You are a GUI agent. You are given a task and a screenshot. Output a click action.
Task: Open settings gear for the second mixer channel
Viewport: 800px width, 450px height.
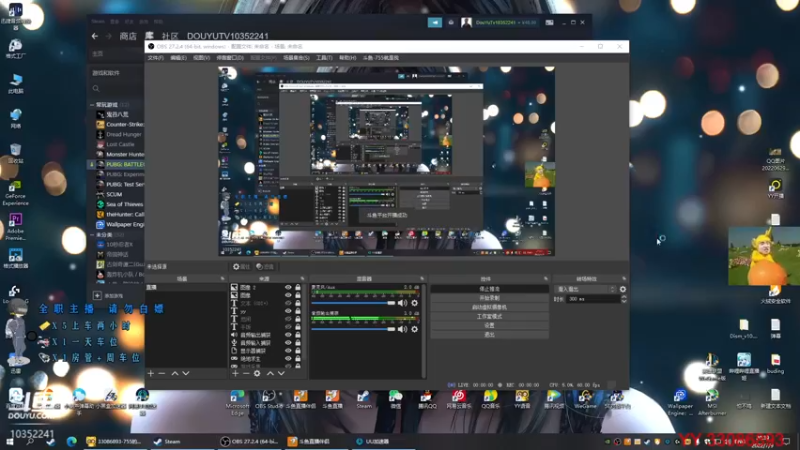[414, 329]
